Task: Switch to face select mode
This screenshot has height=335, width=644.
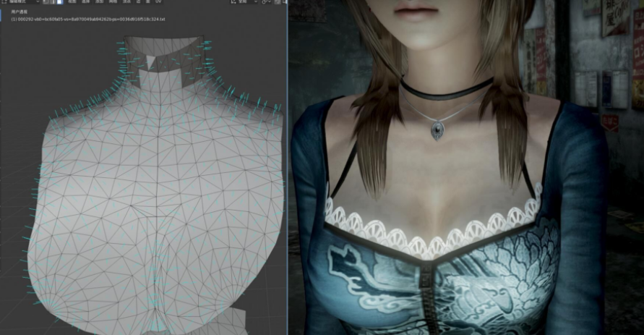Action: pos(59,1)
